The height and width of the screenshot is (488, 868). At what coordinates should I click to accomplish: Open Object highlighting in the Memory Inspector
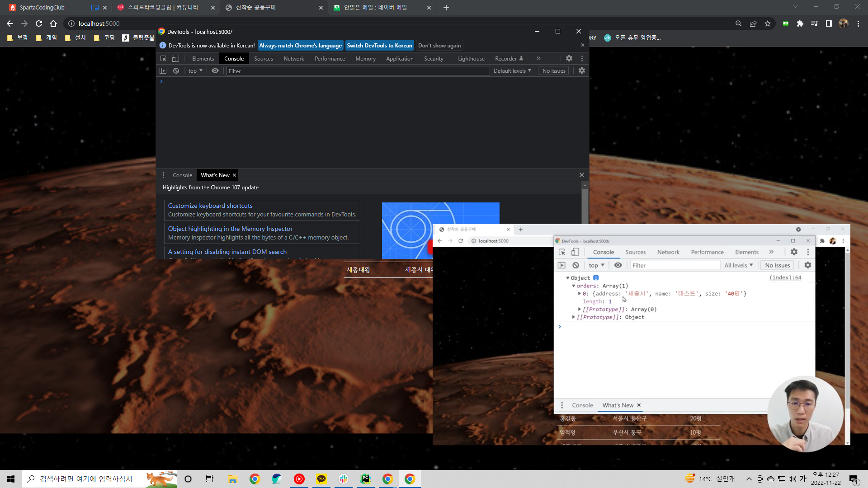pos(230,229)
